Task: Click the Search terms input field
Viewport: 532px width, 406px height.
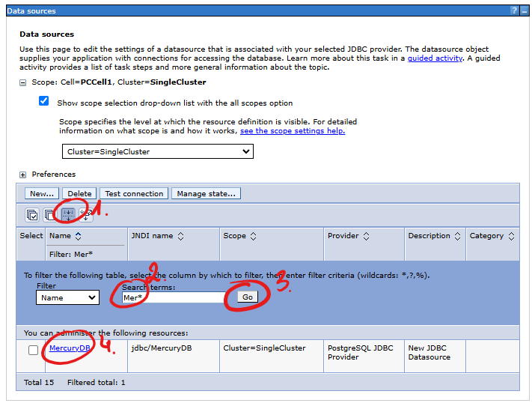Action: [x=174, y=297]
